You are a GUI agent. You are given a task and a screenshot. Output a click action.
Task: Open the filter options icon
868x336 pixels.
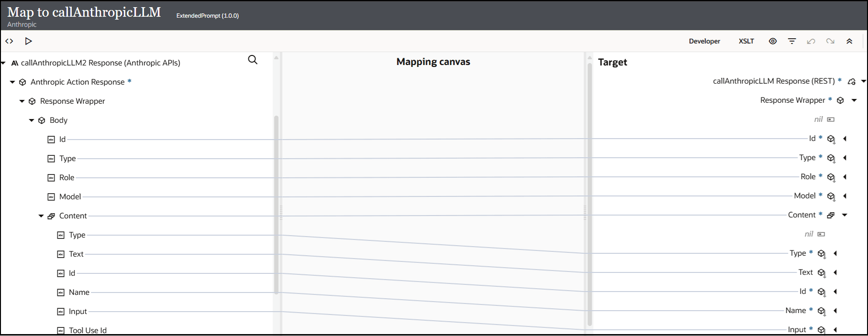792,41
